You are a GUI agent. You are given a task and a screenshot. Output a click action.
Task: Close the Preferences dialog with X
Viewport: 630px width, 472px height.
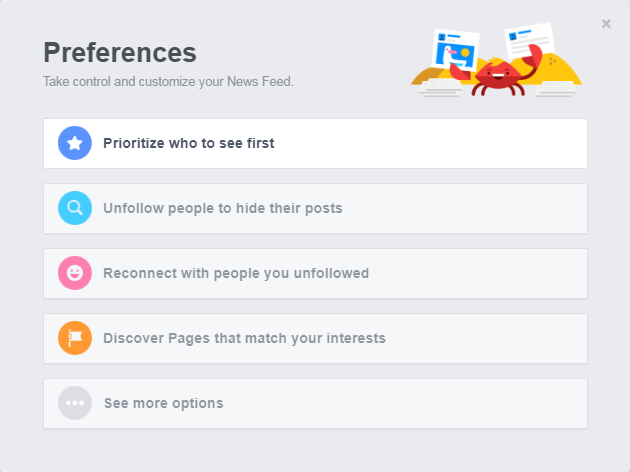pyautogui.click(x=606, y=24)
